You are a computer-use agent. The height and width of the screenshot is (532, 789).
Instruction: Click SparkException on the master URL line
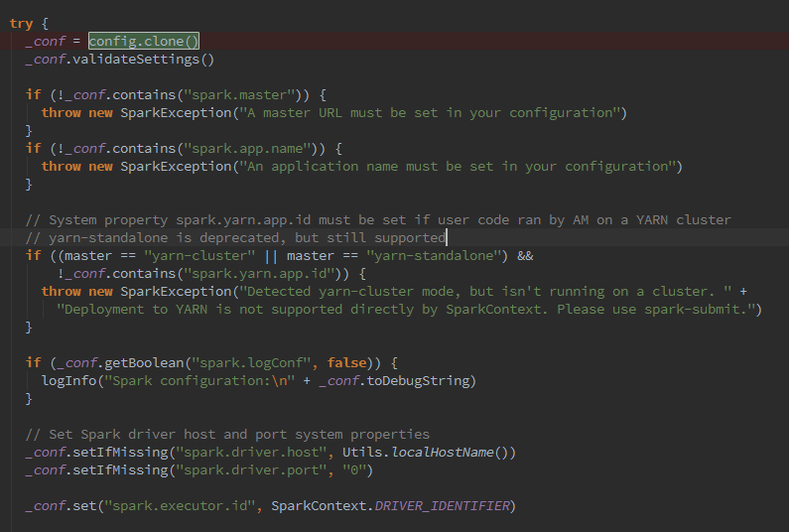tap(176, 113)
